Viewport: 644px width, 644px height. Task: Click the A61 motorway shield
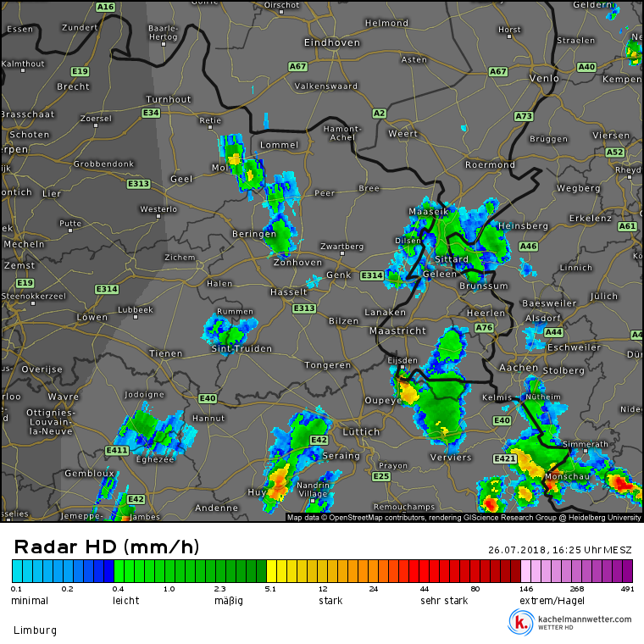(627, 226)
